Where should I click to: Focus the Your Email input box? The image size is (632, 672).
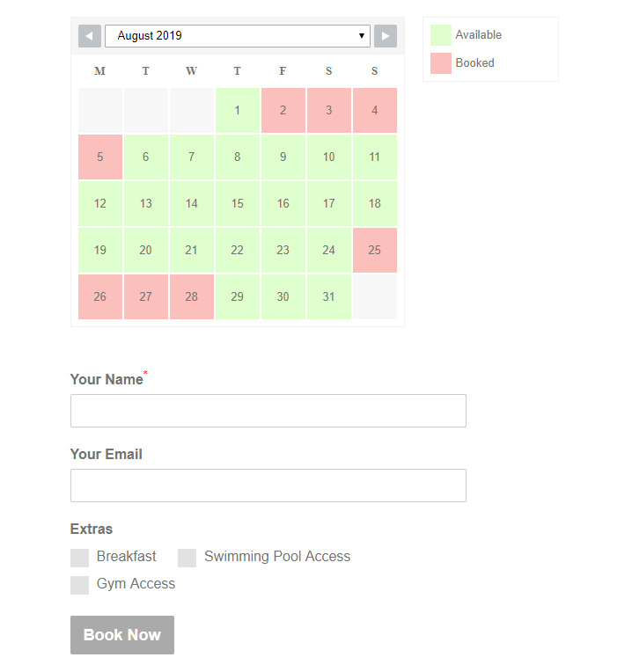tap(268, 486)
